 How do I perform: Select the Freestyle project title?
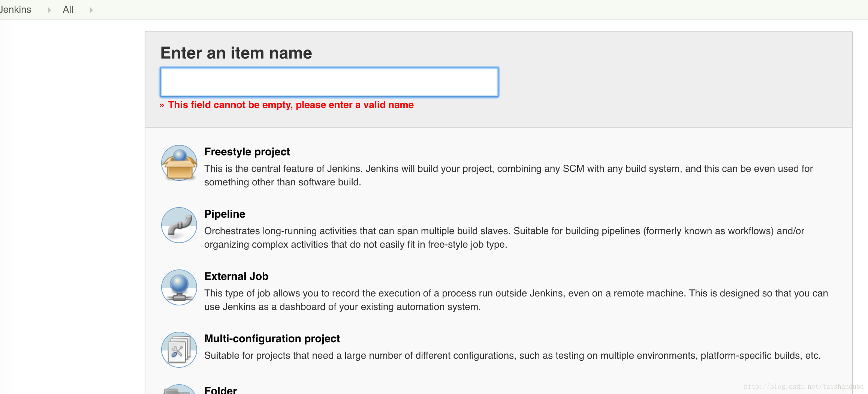247,152
